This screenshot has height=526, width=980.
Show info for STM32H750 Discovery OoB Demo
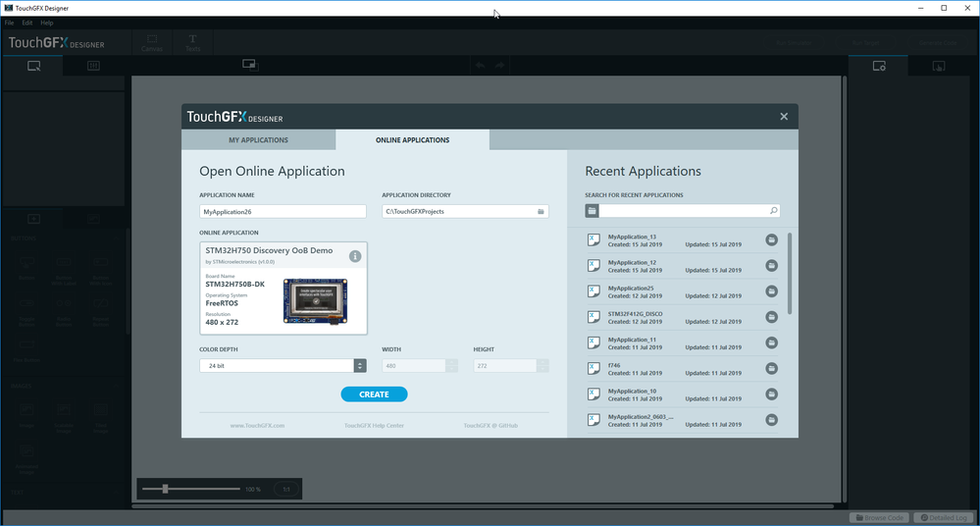click(355, 256)
